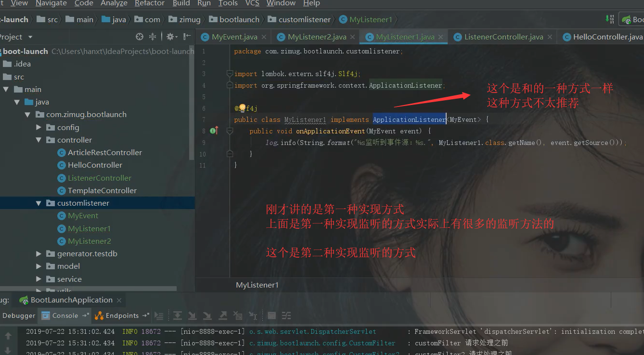Screen dimensions: 644x355
Task: Click the Step Over debugger icon
Action: (x=178, y=316)
